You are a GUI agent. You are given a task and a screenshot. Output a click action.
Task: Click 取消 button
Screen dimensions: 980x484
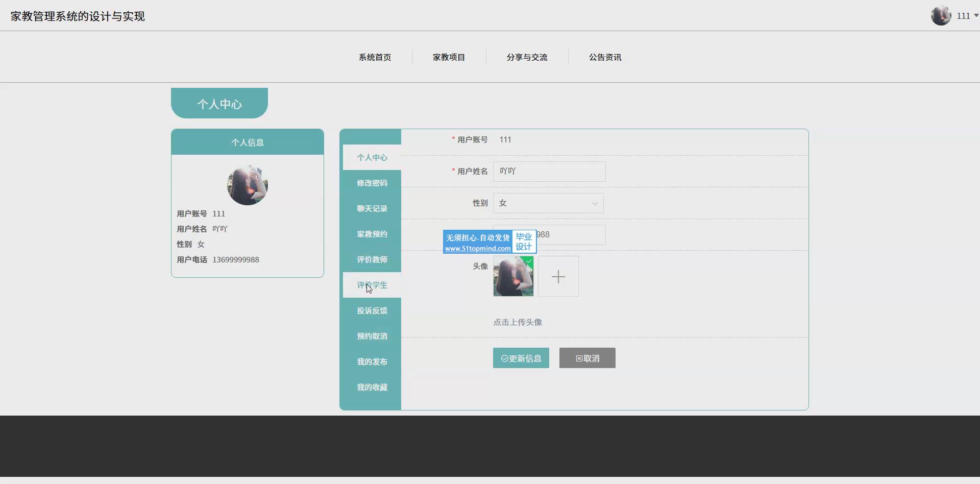pos(587,358)
